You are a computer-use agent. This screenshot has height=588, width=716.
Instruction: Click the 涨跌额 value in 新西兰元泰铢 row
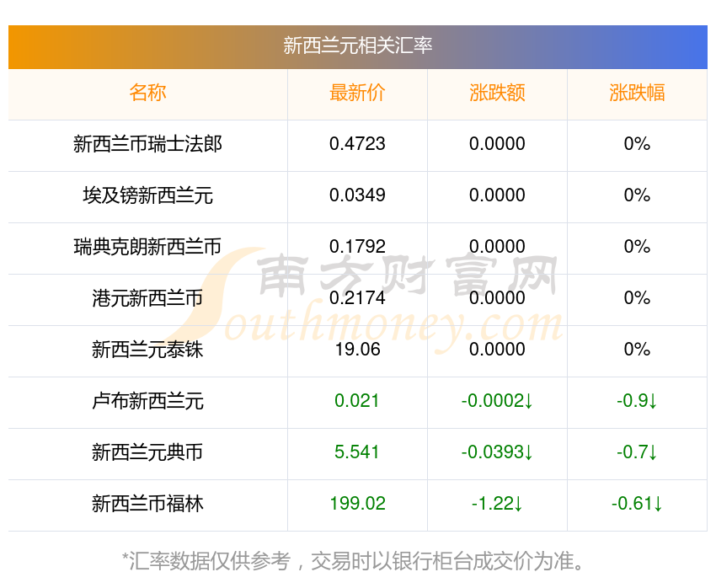point(497,350)
